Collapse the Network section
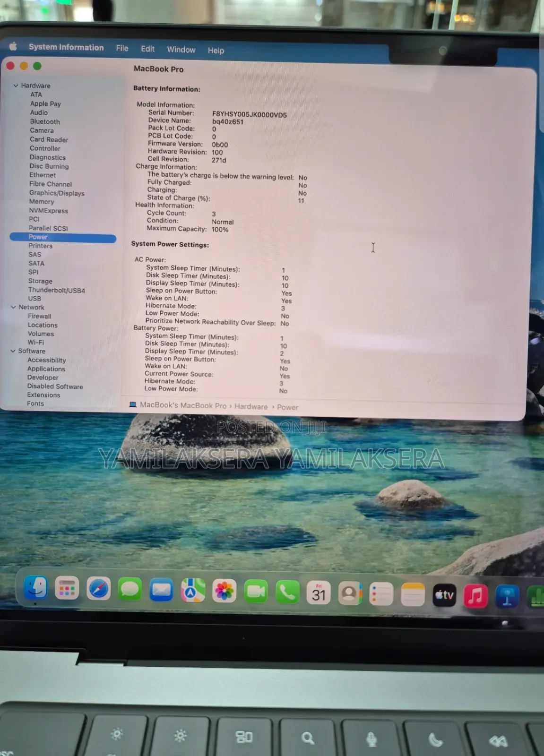 13,307
